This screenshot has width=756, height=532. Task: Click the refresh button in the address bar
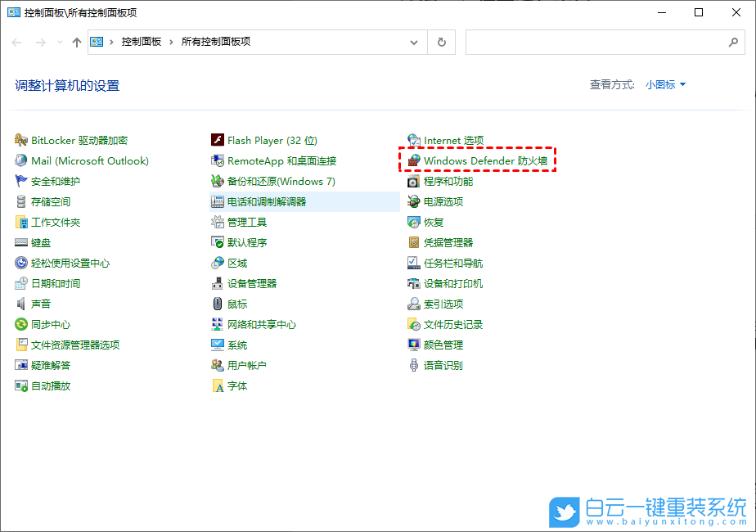click(x=441, y=42)
